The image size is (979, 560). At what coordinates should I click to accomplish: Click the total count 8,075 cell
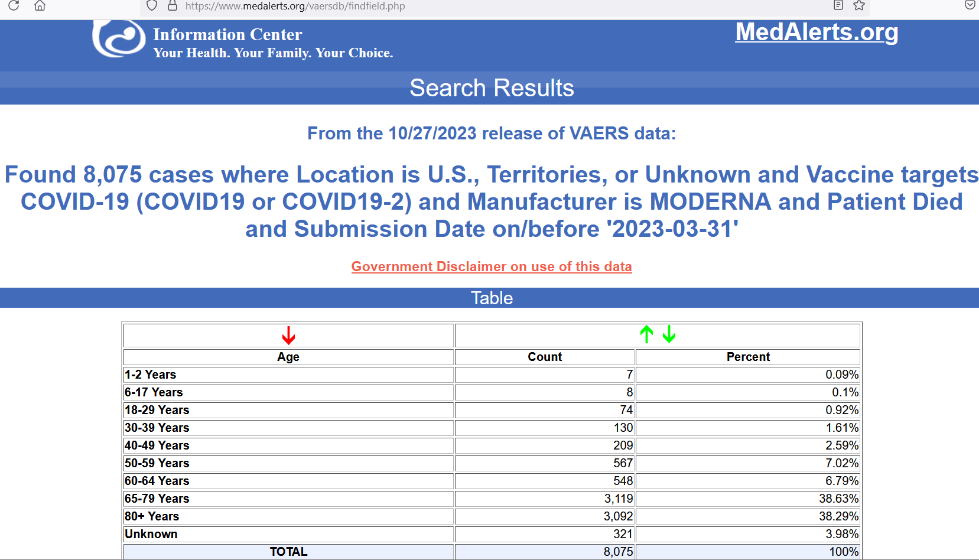point(545,552)
